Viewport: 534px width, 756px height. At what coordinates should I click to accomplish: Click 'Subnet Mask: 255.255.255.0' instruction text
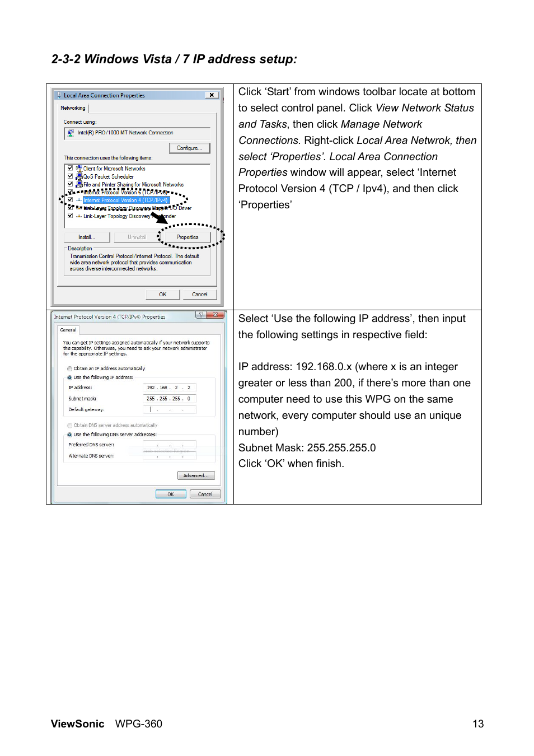pyautogui.click(x=307, y=447)
